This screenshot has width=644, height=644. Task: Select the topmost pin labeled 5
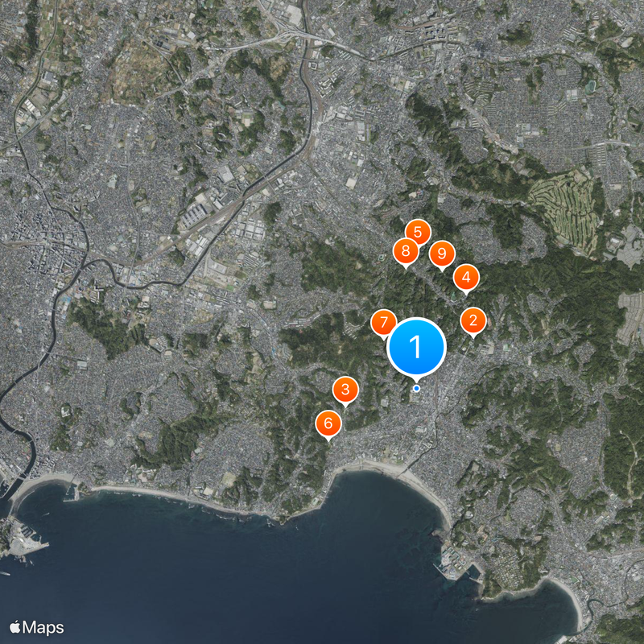click(x=418, y=233)
